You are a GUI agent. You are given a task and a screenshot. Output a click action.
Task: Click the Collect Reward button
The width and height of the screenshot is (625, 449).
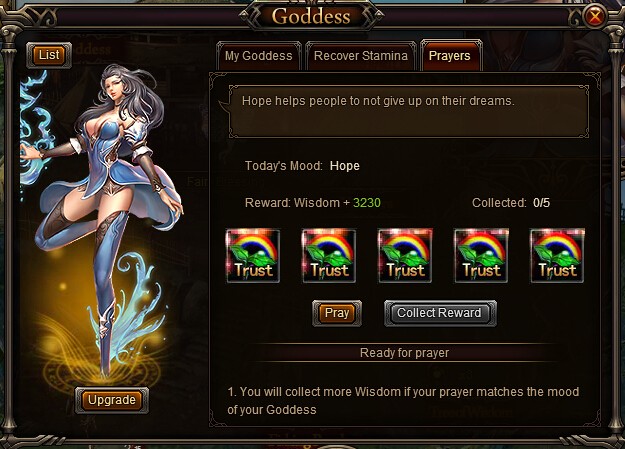point(440,313)
